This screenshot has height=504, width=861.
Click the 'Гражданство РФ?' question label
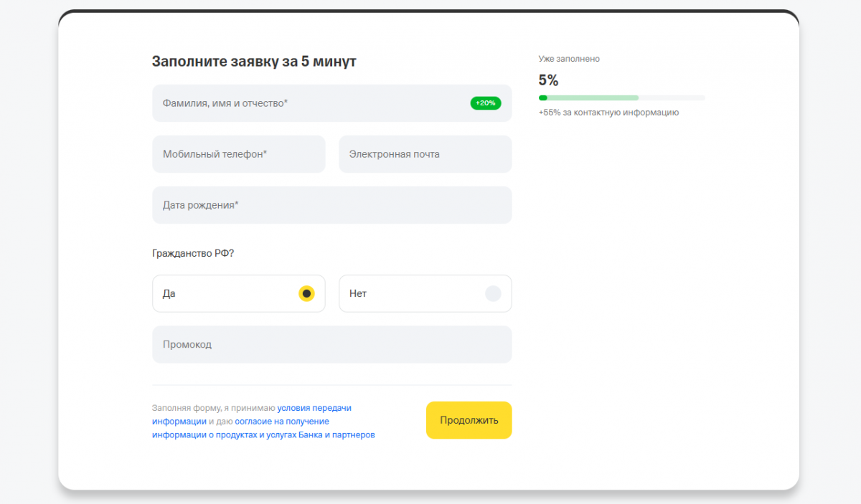pos(193,253)
